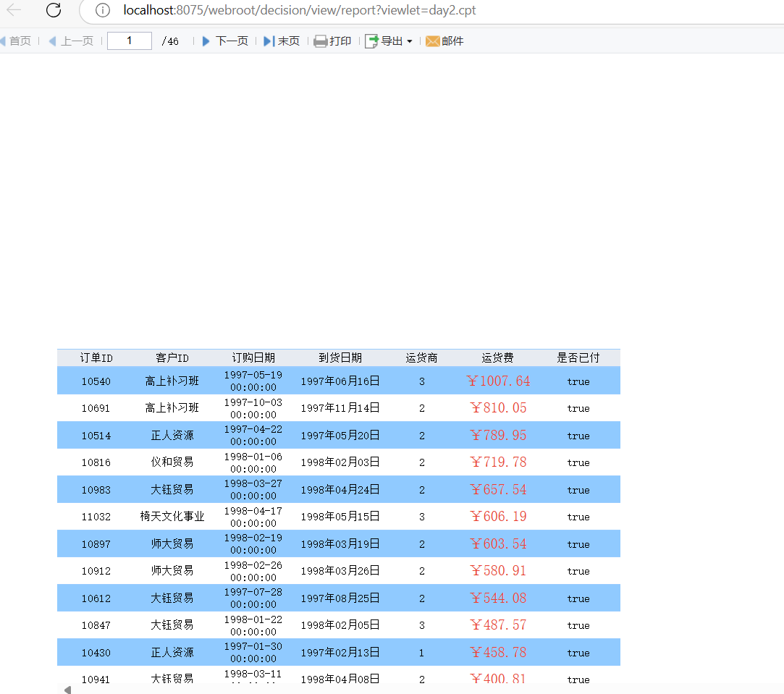Image resolution: width=784 pixels, height=694 pixels.
Task: Click customer 椅天文化事业 cell
Action: 172,517
